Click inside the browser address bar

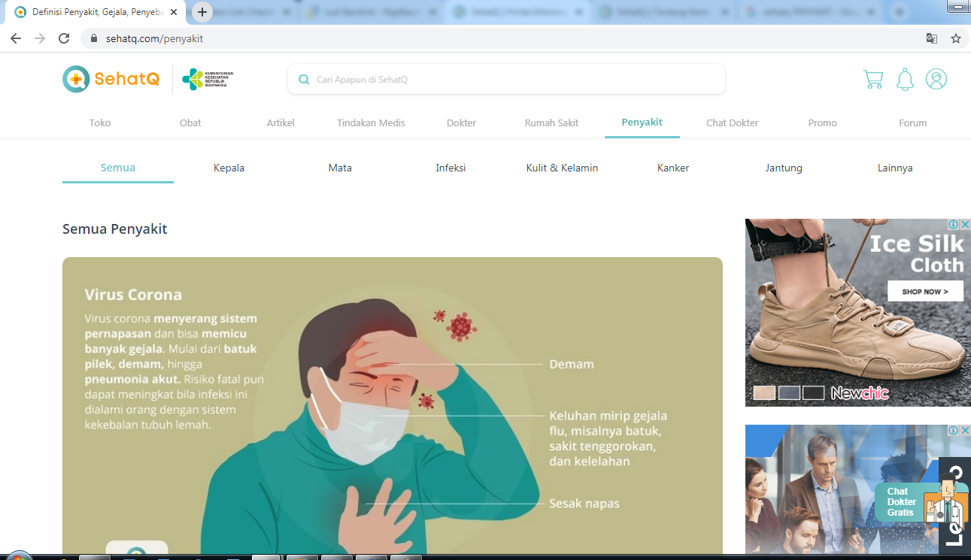[301, 37]
